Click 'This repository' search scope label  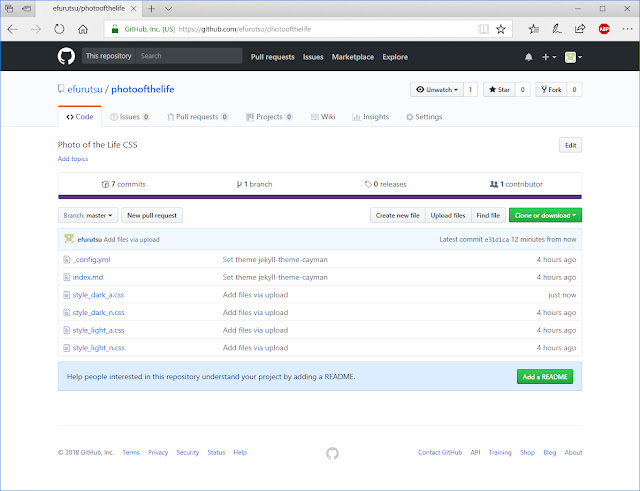click(x=109, y=56)
